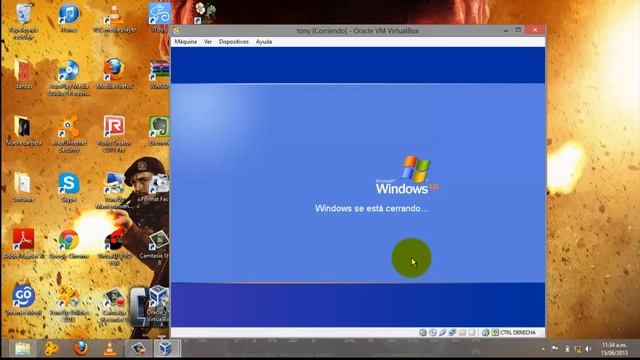Click the hard disk activity icon in VirtualBox status bar

pyautogui.click(x=423, y=333)
